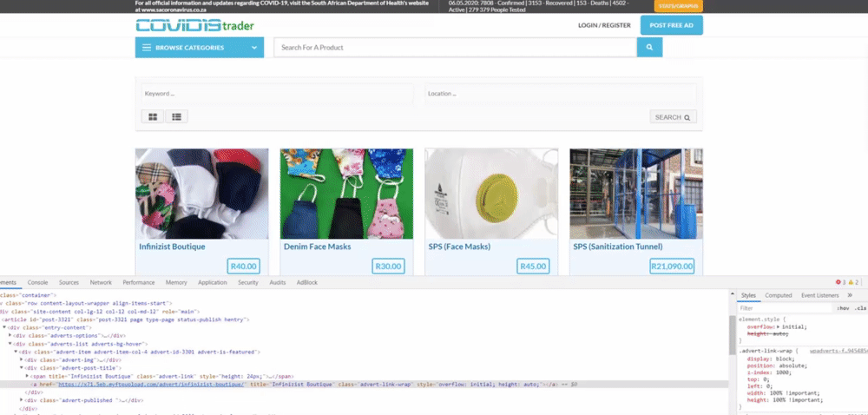Click the Location input field
Viewport: 868px width, 415px height.
(560, 94)
